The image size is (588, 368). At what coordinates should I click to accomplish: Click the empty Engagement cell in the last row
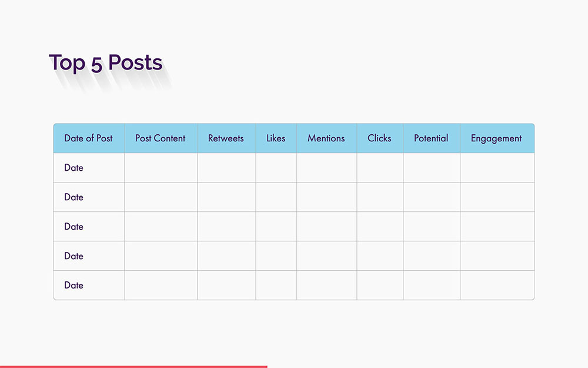point(497,285)
